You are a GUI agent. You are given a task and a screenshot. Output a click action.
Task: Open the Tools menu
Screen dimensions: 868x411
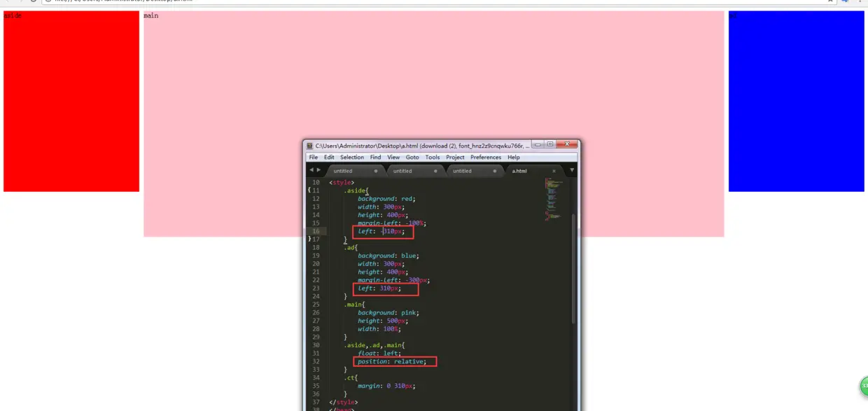click(x=433, y=158)
